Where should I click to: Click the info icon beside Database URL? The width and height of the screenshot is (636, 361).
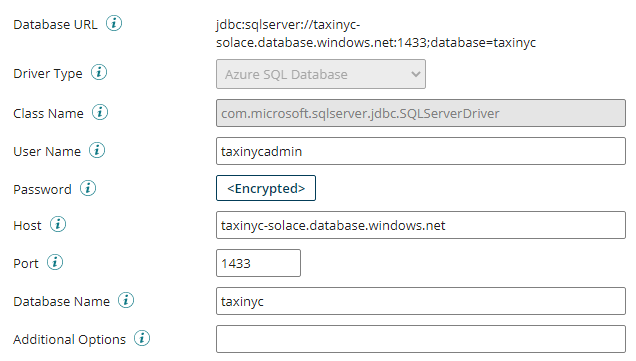114,24
